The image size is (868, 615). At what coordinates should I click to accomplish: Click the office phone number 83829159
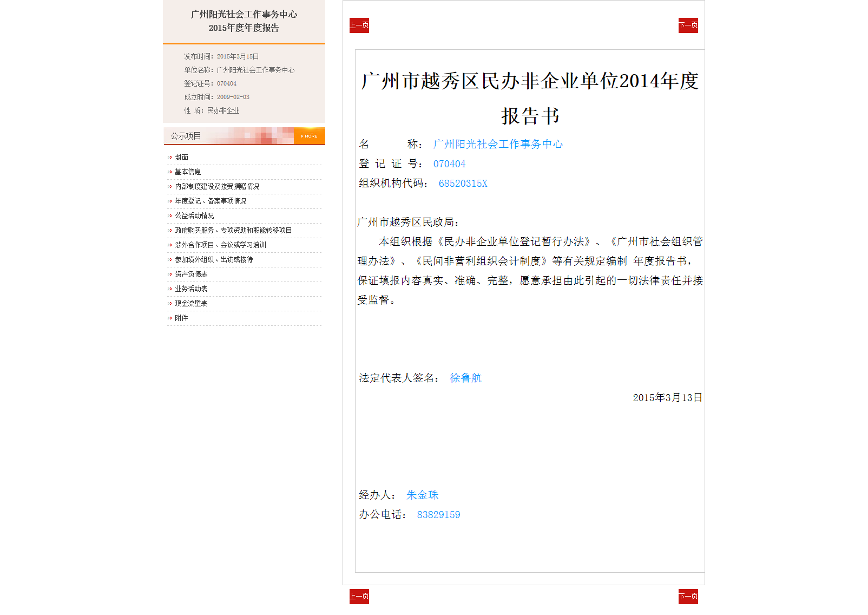pyautogui.click(x=438, y=514)
